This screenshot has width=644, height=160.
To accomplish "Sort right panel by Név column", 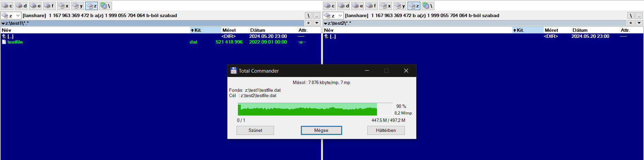I will click(x=418, y=30).
